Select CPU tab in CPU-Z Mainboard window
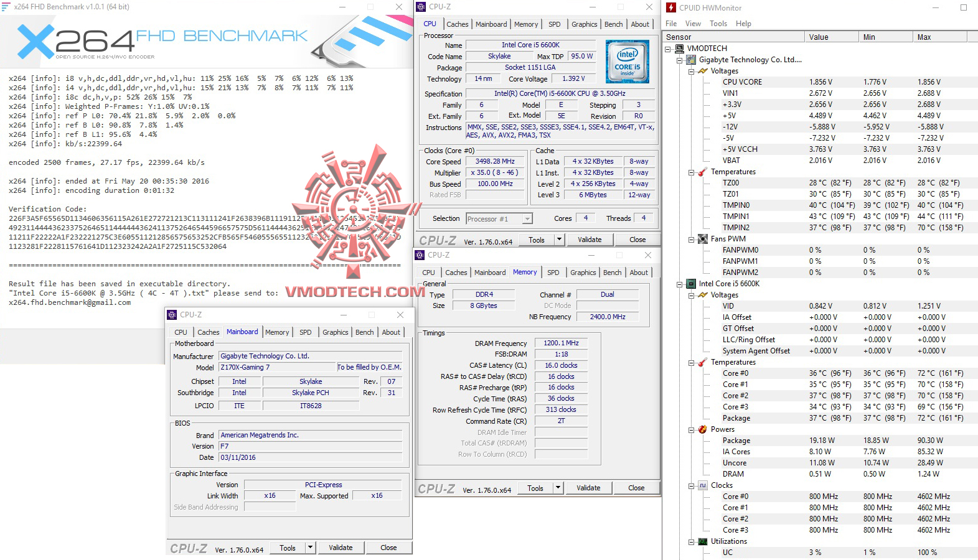 click(181, 332)
